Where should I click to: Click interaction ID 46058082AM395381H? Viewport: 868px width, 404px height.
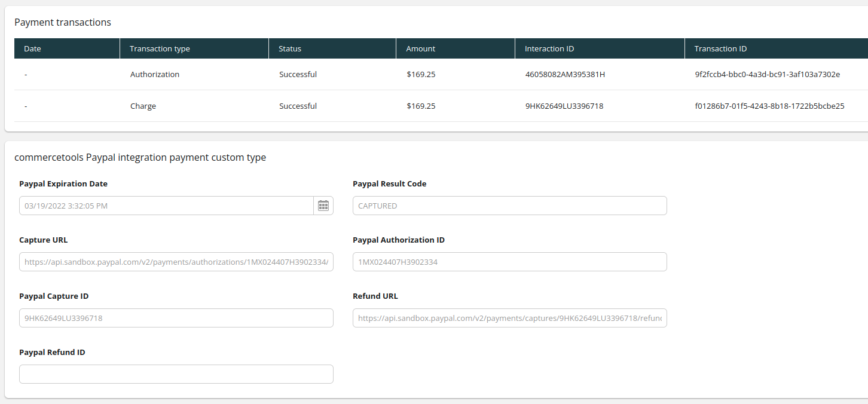pyautogui.click(x=565, y=75)
